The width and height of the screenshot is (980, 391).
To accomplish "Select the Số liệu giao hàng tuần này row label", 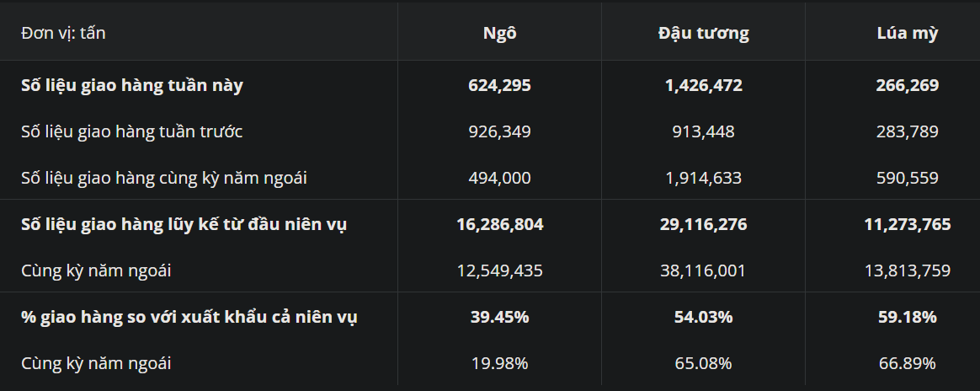I will click(x=132, y=85).
